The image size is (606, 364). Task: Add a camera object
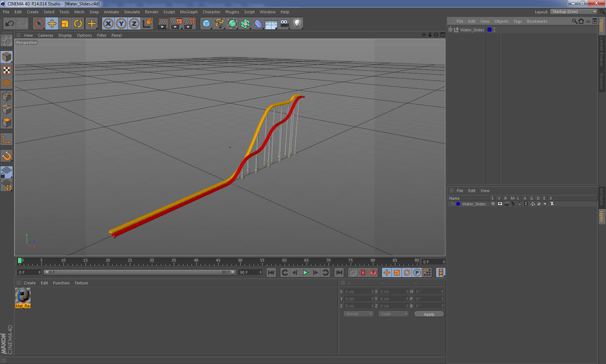click(x=284, y=24)
